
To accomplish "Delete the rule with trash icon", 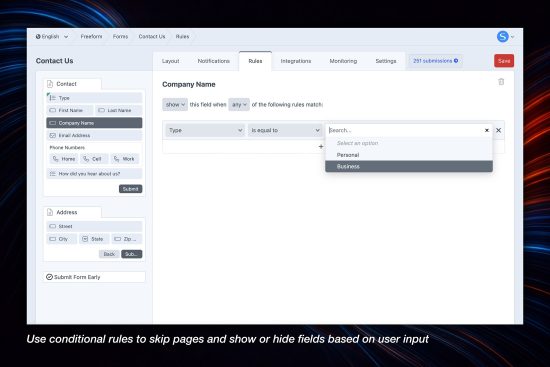I will coord(501,82).
